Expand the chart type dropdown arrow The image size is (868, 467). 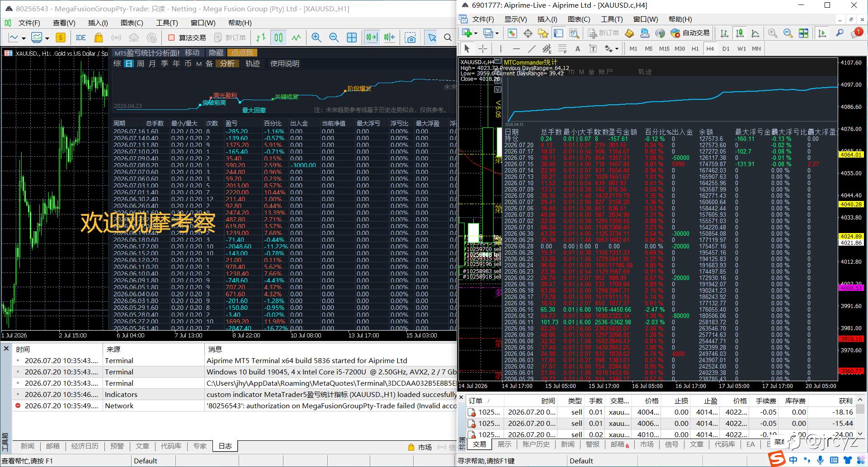[x=47, y=38]
